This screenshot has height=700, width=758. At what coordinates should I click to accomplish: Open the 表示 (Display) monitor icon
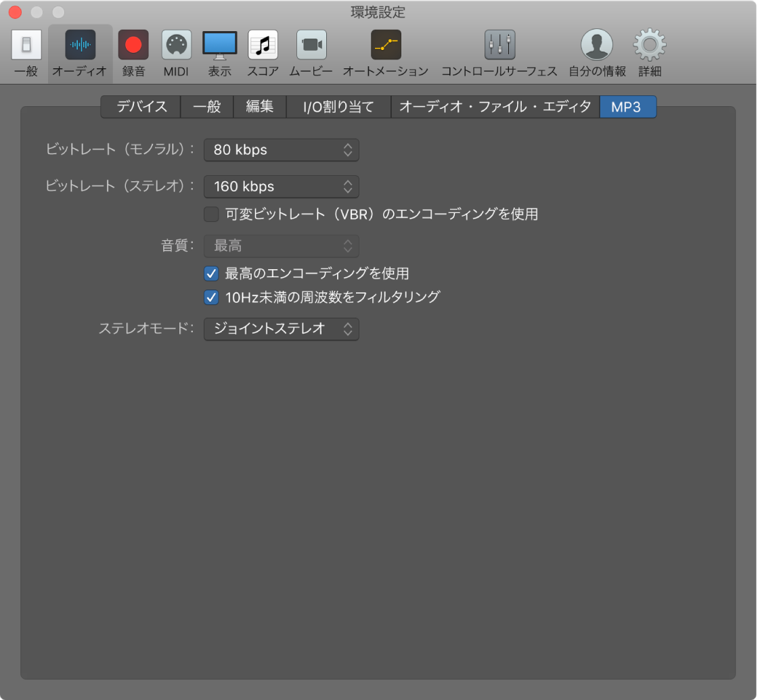coord(219,45)
